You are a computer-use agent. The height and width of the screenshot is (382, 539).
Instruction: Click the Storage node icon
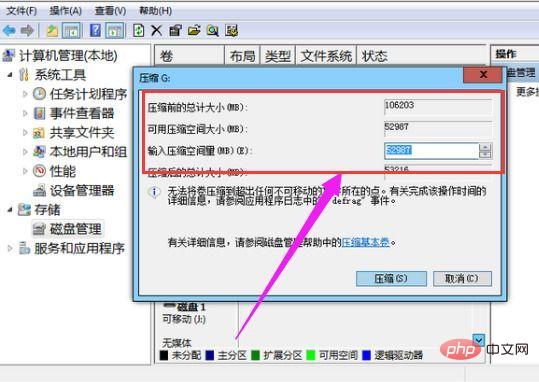tap(24, 209)
